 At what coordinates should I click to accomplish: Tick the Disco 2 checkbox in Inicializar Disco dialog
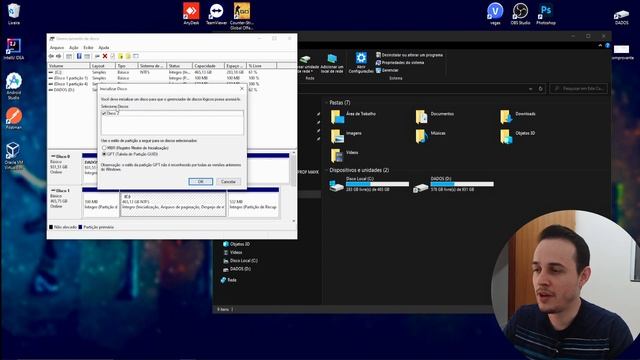click(104, 113)
